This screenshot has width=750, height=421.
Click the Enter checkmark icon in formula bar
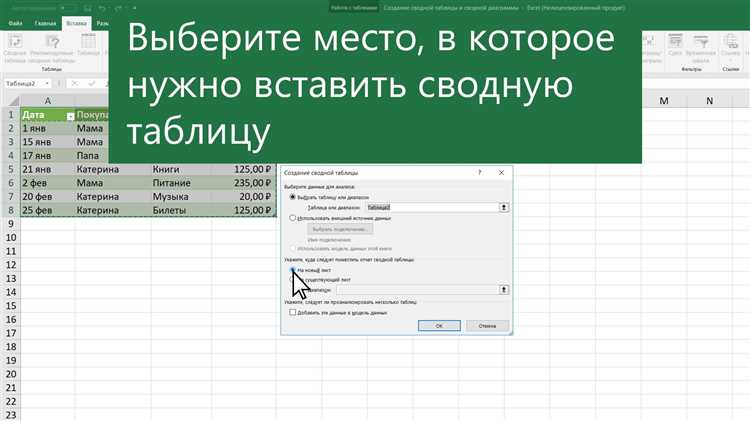[92, 83]
